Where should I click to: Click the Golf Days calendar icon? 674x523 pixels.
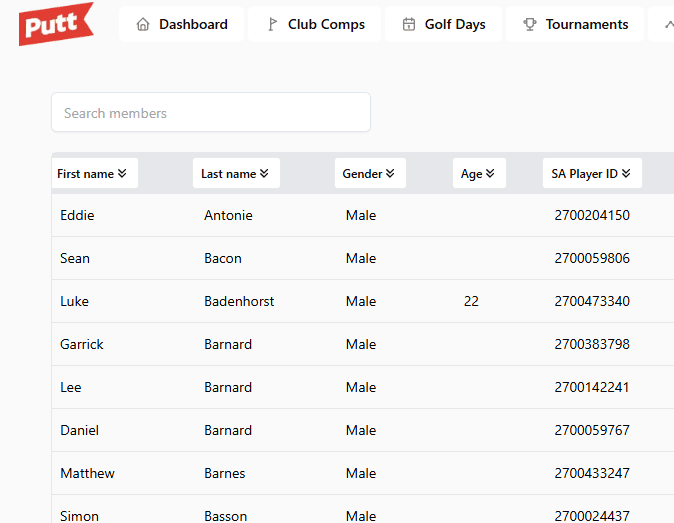(409, 24)
